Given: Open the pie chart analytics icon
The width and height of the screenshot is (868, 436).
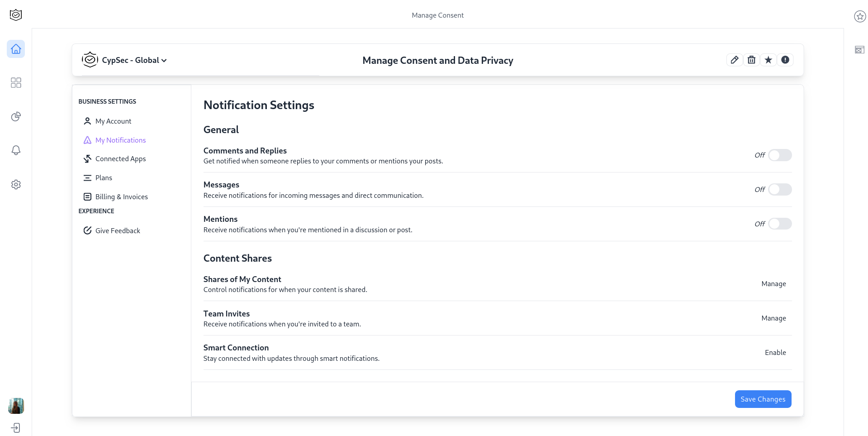Looking at the screenshot, I should (16, 116).
